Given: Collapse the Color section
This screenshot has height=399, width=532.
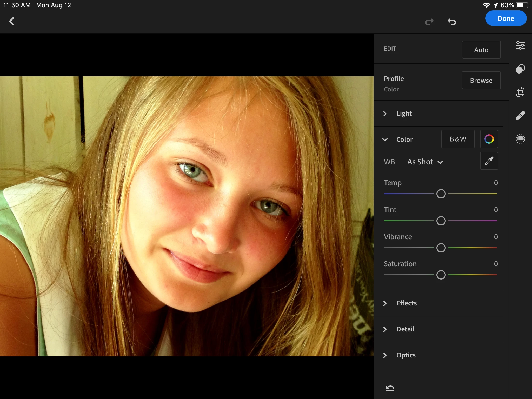Looking at the screenshot, I should (x=385, y=139).
